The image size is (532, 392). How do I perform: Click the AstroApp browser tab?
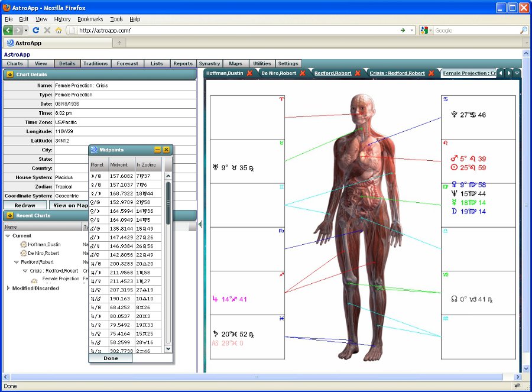coord(58,43)
